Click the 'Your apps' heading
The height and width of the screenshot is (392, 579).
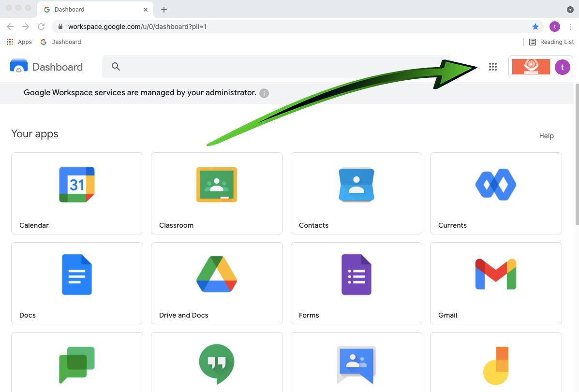click(x=35, y=133)
